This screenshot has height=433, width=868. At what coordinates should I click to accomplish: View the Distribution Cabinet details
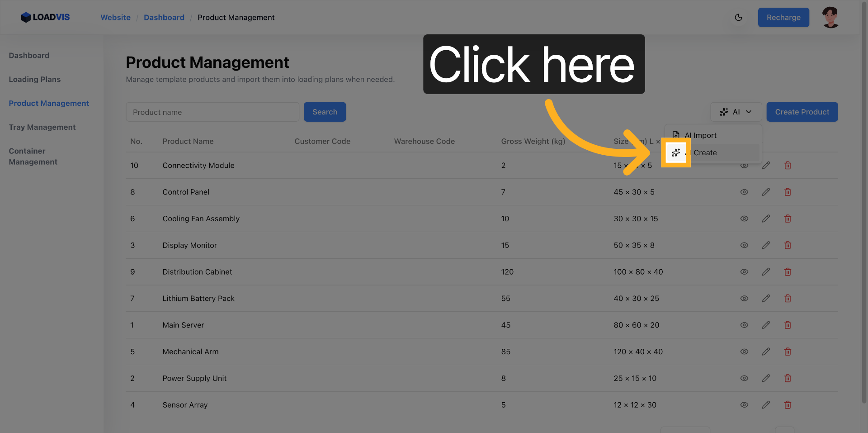pyautogui.click(x=744, y=272)
